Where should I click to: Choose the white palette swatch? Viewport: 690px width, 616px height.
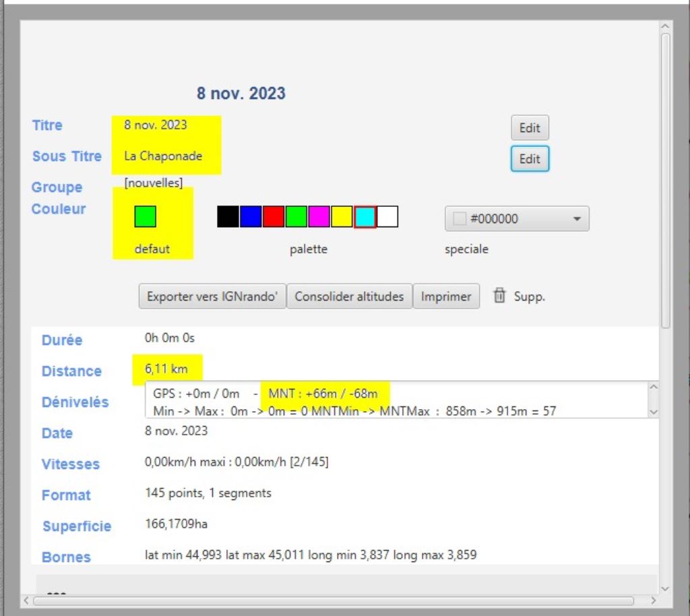click(x=387, y=216)
